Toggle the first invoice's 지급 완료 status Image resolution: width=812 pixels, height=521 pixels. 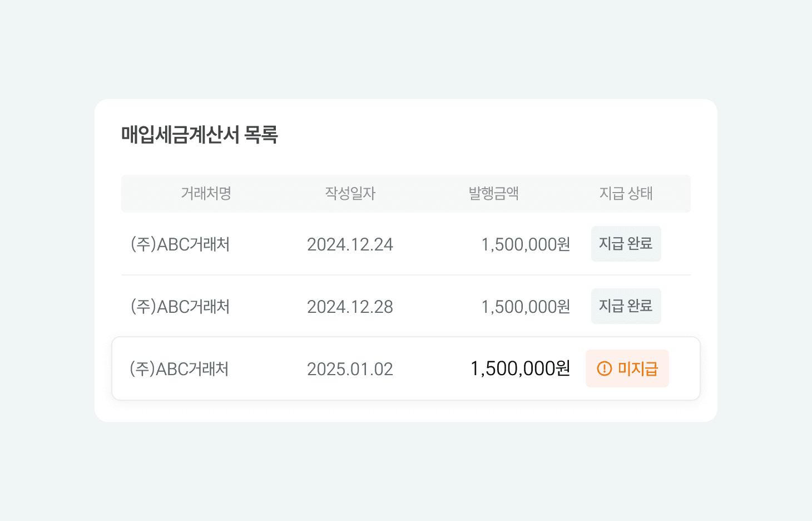pyautogui.click(x=626, y=244)
